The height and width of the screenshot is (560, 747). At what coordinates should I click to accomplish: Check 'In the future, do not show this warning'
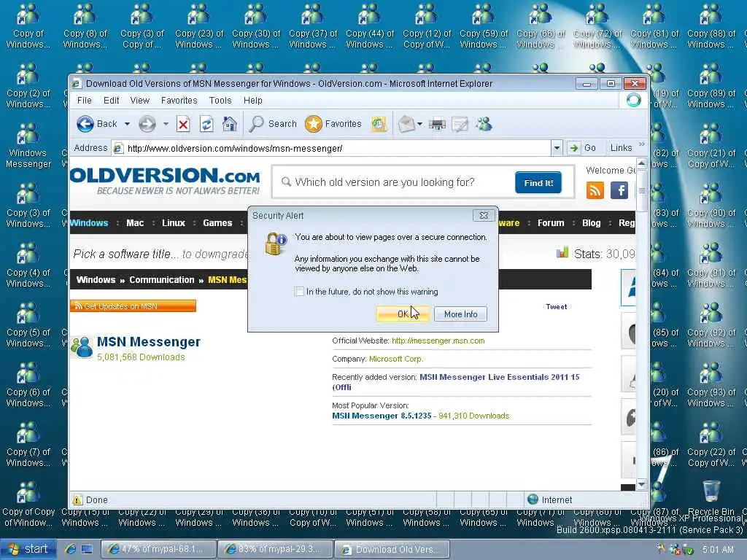(x=299, y=292)
